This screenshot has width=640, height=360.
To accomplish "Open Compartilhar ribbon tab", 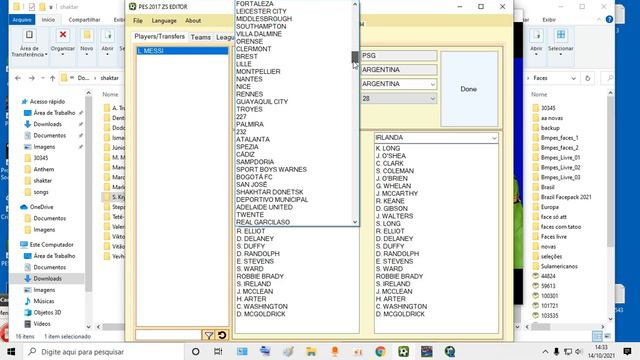I will click(x=84, y=20).
